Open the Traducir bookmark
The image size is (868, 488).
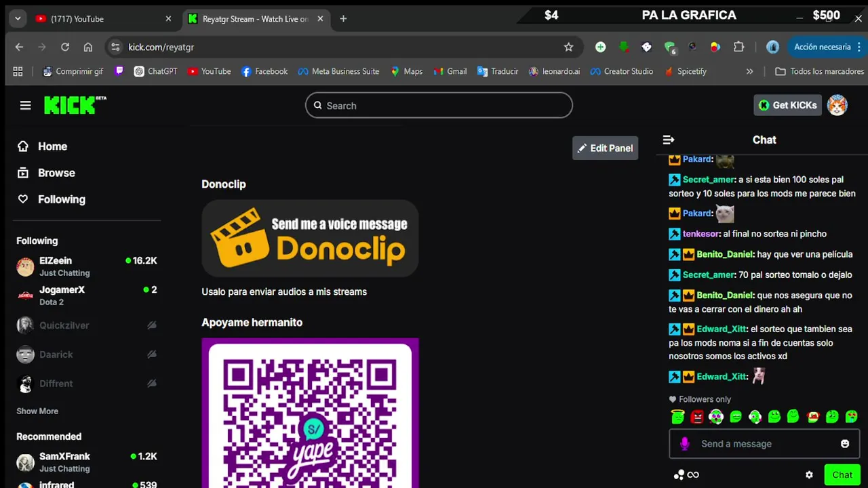click(498, 71)
